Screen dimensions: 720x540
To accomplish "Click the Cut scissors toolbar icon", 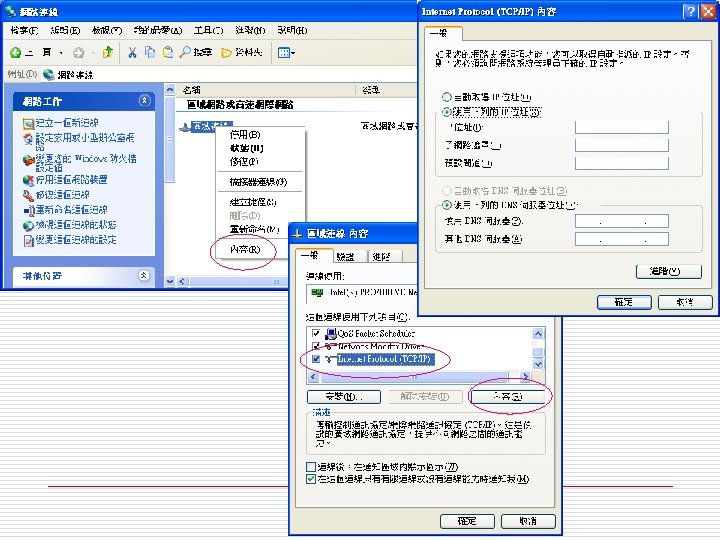I will [x=132, y=52].
